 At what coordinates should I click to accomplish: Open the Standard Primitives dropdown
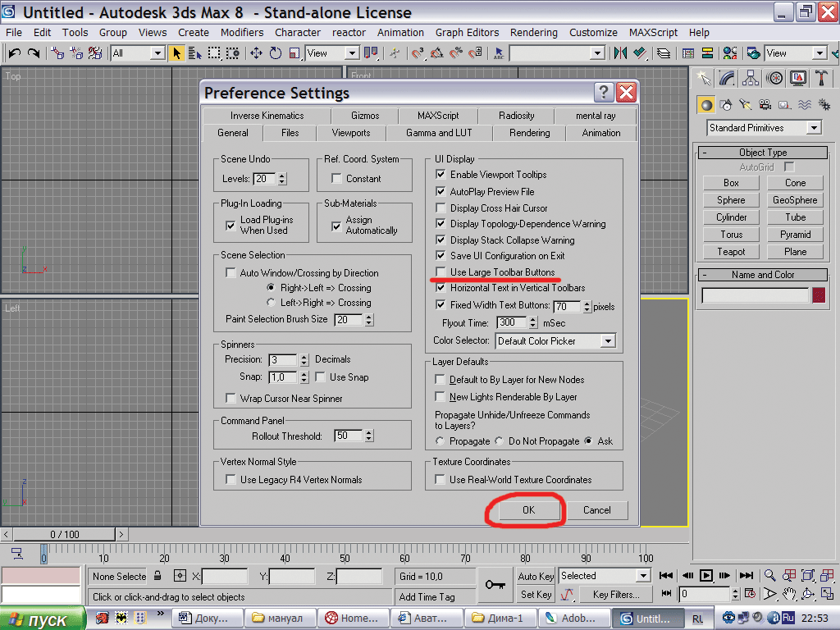(x=815, y=127)
